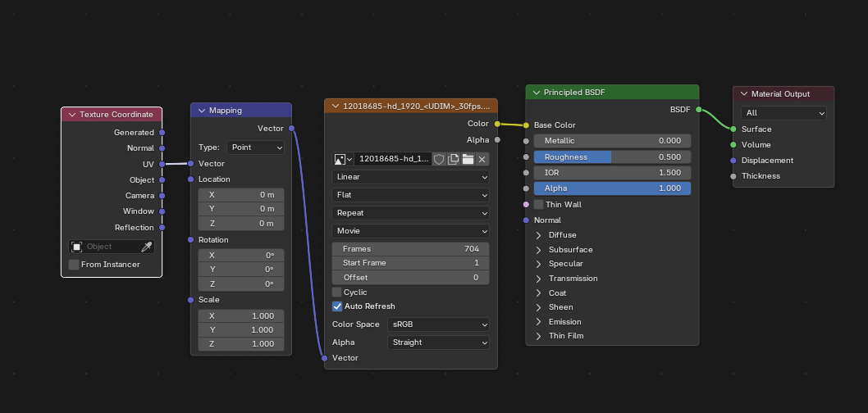
Task: Open image browse icon in Image Texture node
Action: coord(343,159)
